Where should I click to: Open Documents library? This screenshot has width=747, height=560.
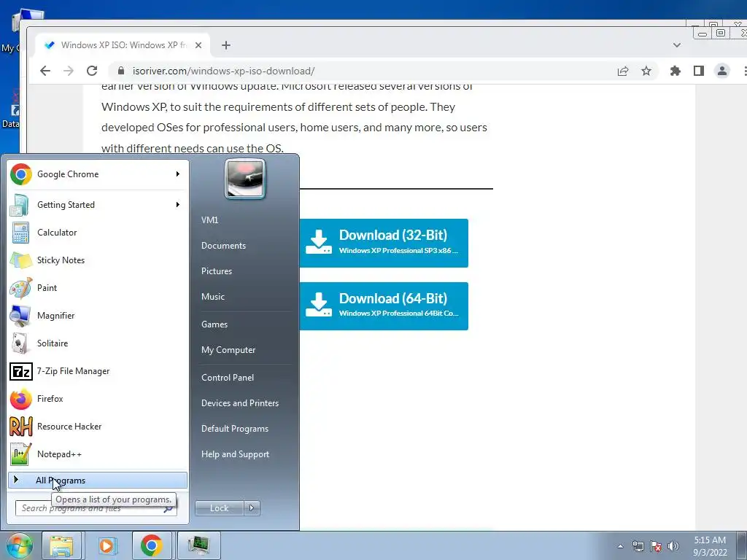pyautogui.click(x=223, y=246)
